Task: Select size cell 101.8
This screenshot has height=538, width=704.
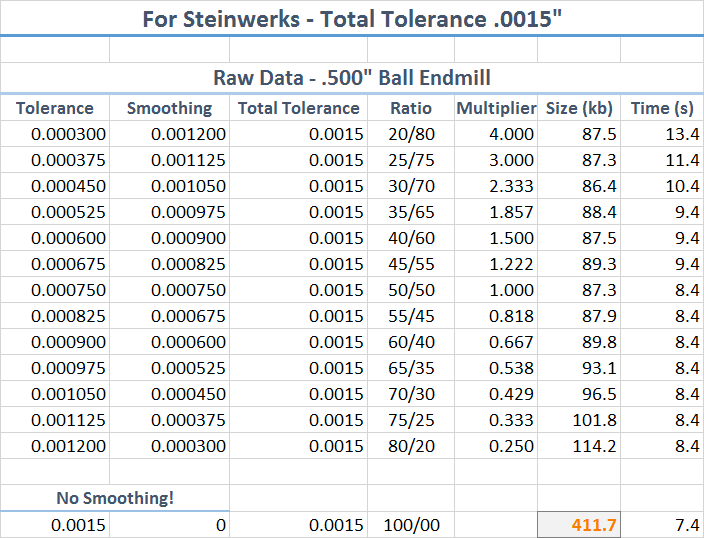Action: 579,420
